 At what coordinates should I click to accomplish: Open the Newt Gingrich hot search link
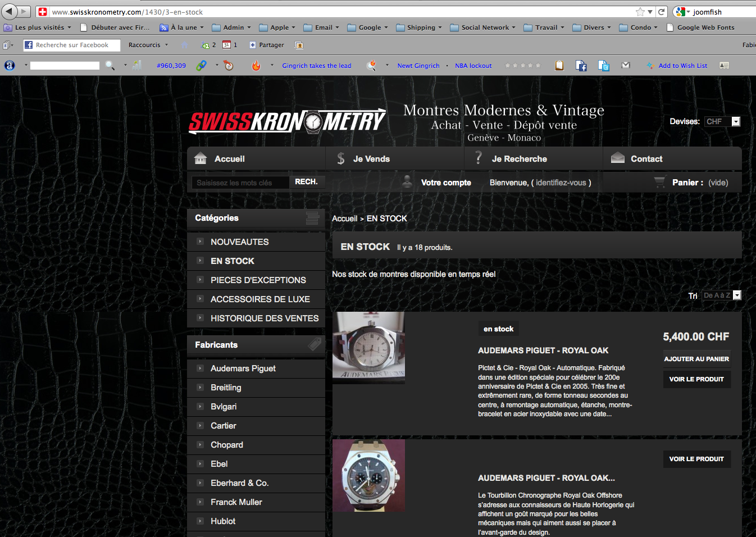(x=418, y=66)
